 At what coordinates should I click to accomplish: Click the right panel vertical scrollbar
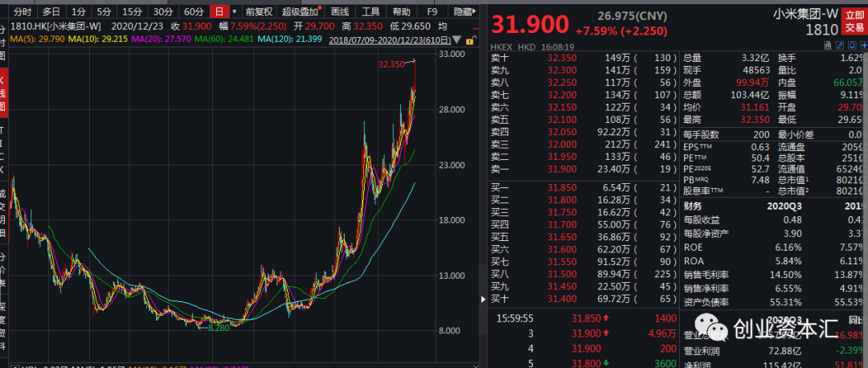865,211
